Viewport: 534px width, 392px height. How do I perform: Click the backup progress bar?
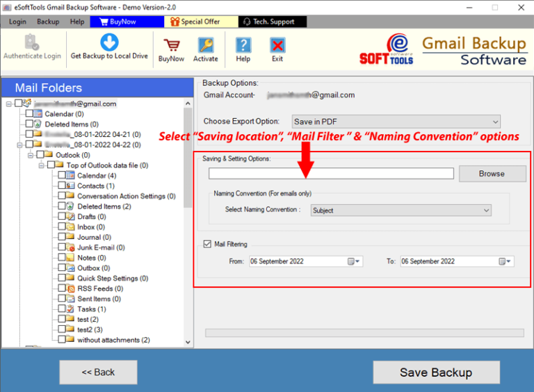(x=364, y=332)
